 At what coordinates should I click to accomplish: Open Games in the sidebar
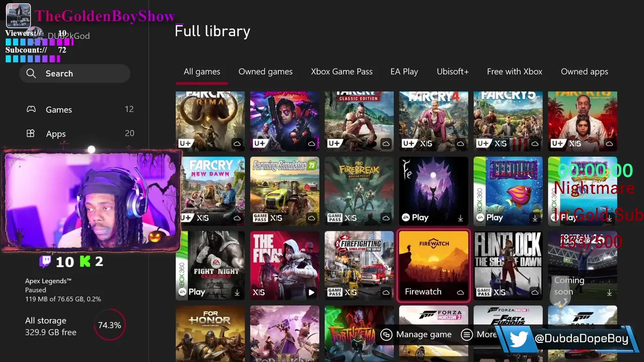(x=80, y=109)
